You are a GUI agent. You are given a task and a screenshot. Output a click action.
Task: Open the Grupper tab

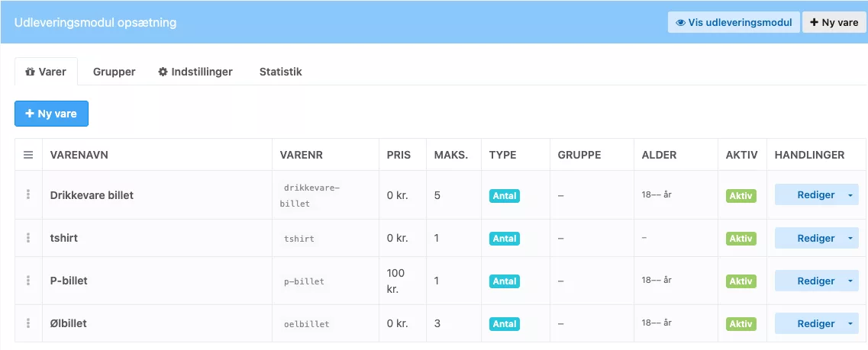[114, 72]
